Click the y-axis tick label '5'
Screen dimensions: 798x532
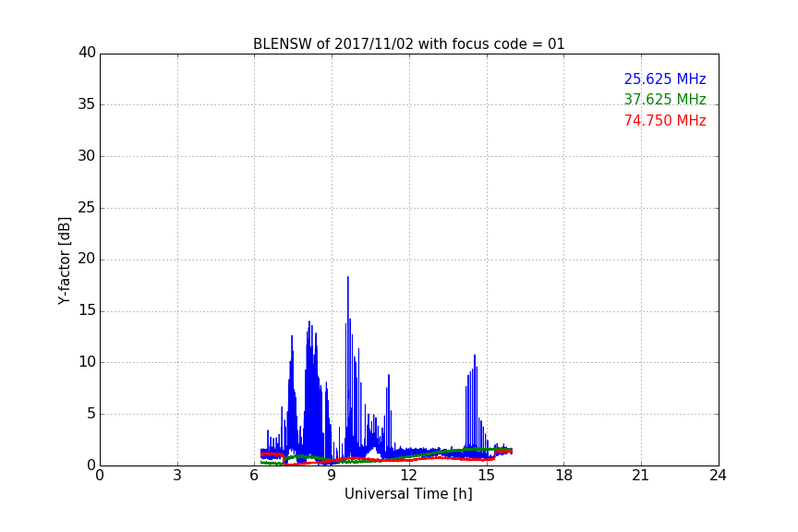tap(91, 414)
